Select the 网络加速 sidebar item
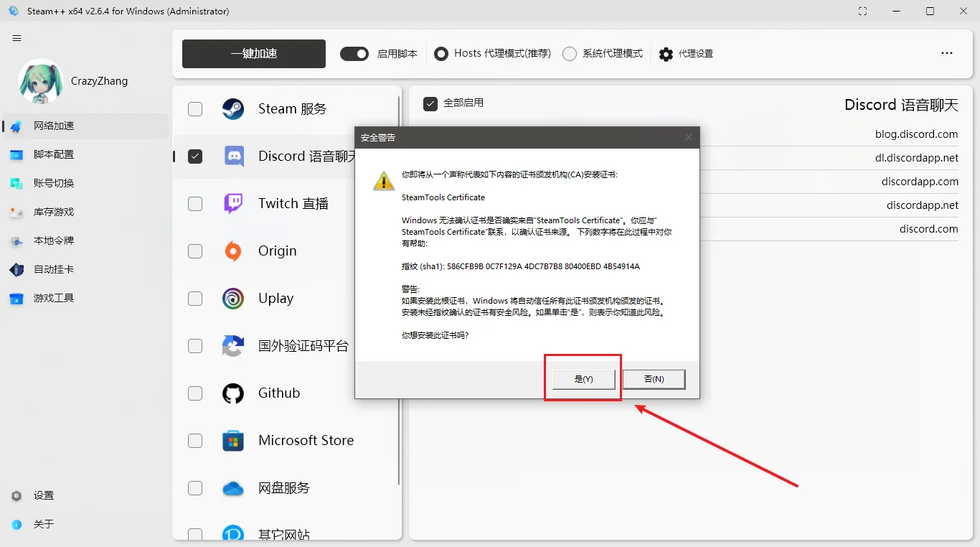The image size is (980, 547). 85,126
